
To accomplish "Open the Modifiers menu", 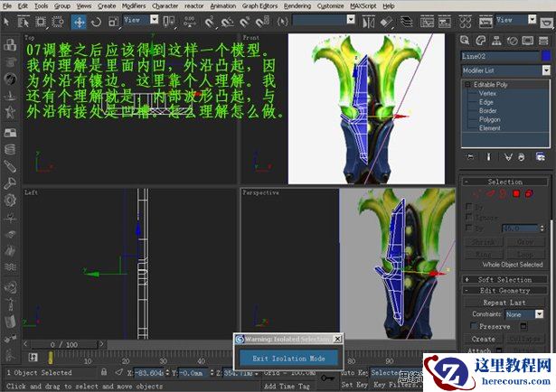I will click(134, 6).
